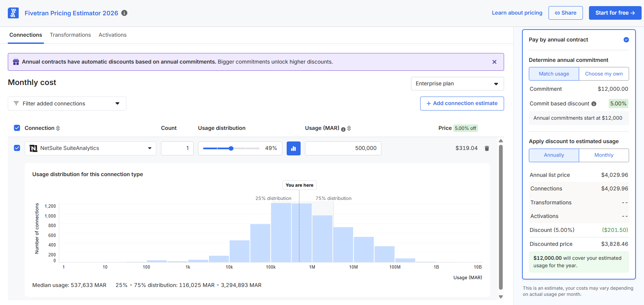This screenshot has height=305, width=644.
Task: Click the Transformations row in price summary
Action: (579, 203)
